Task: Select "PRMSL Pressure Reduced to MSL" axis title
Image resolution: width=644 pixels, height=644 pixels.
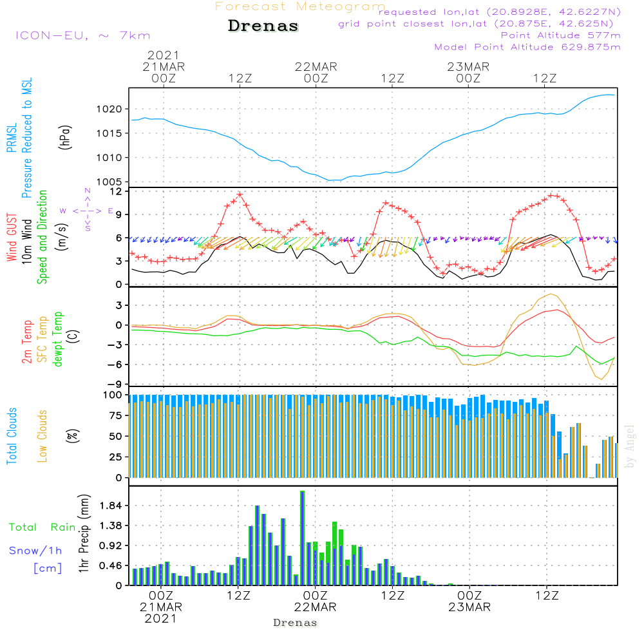Action: pos(19,138)
